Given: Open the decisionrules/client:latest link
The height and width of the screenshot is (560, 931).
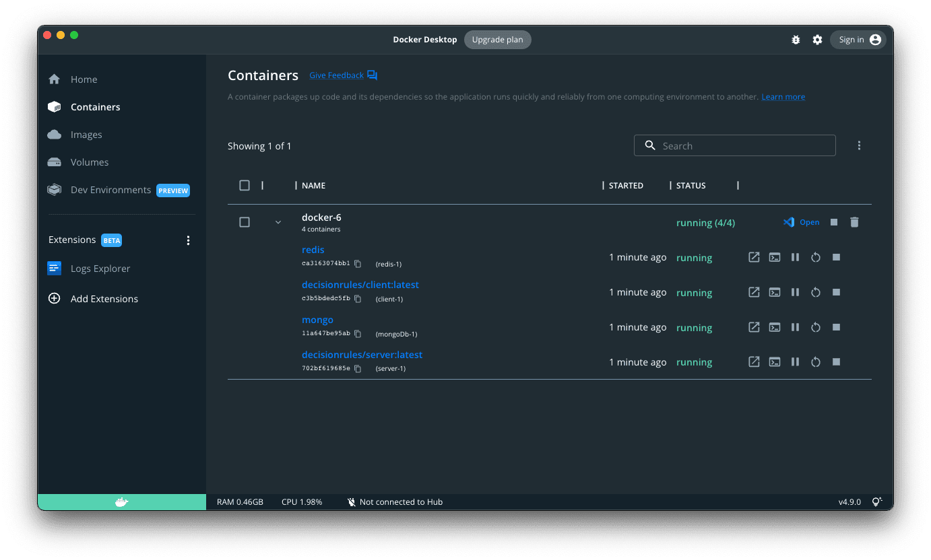Looking at the screenshot, I should [x=360, y=285].
